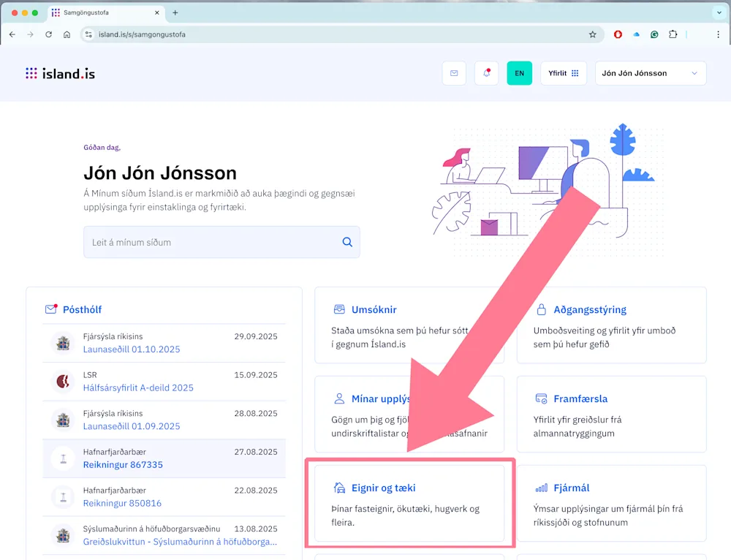Open Chrome three-dot menu
731x560 pixels.
pyautogui.click(x=718, y=34)
